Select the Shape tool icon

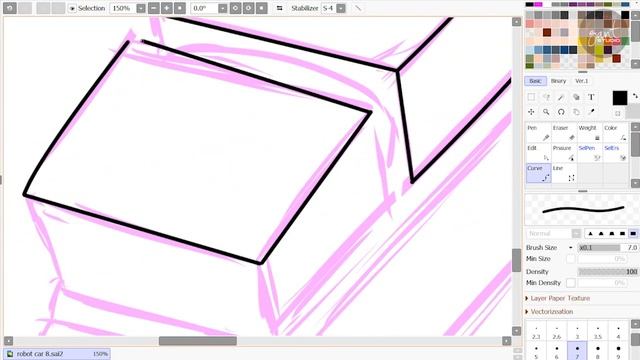(576, 97)
